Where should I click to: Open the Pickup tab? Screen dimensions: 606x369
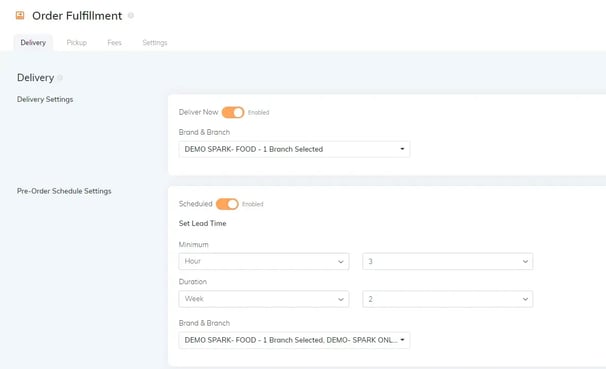pyautogui.click(x=77, y=43)
